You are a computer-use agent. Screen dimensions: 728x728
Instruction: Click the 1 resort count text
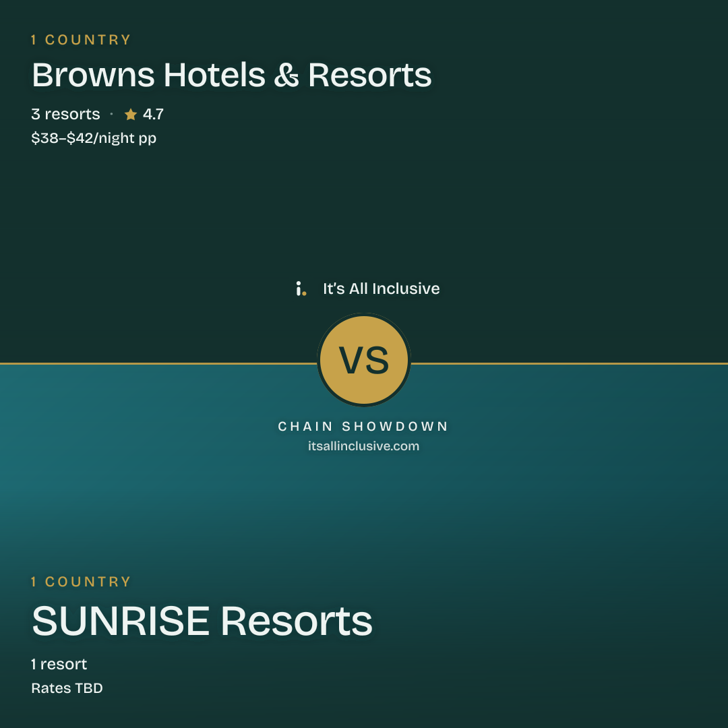tap(59, 664)
